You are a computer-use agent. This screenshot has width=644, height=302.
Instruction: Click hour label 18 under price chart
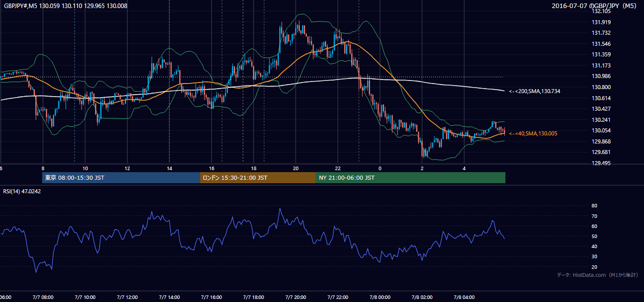(254, 168)
